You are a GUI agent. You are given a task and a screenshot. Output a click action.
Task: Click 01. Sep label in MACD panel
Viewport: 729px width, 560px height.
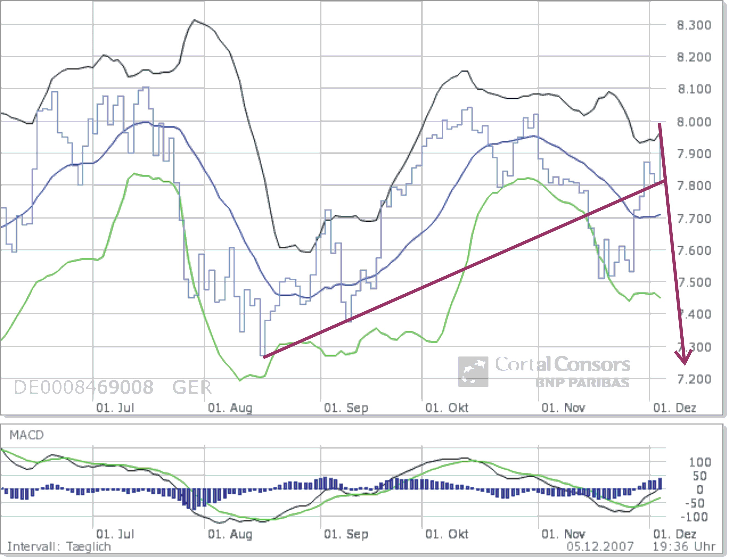pos(346,534)
